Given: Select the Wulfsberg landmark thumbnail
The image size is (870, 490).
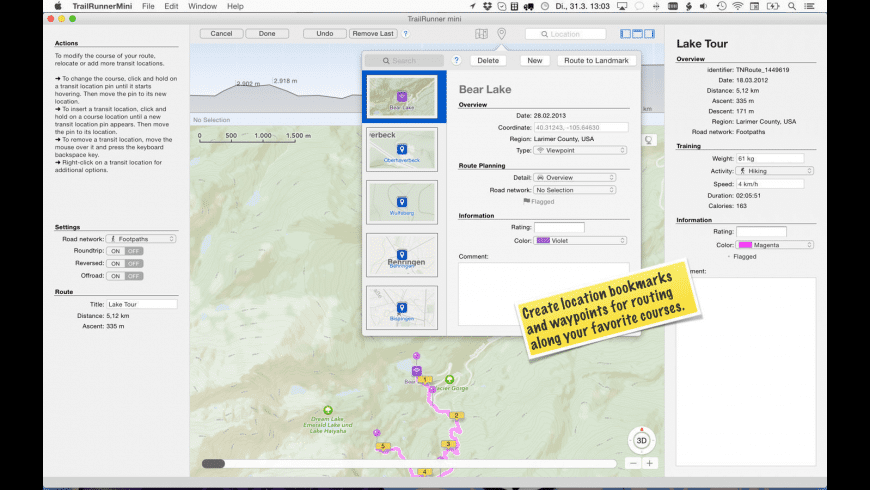Looking at the screenshot, I should click(402, 202).
